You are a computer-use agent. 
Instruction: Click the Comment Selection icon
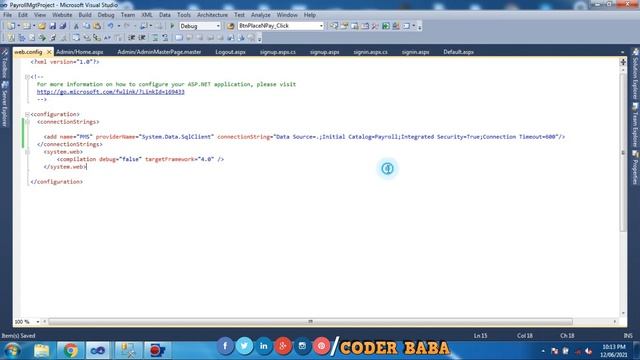tap(155, 38)
